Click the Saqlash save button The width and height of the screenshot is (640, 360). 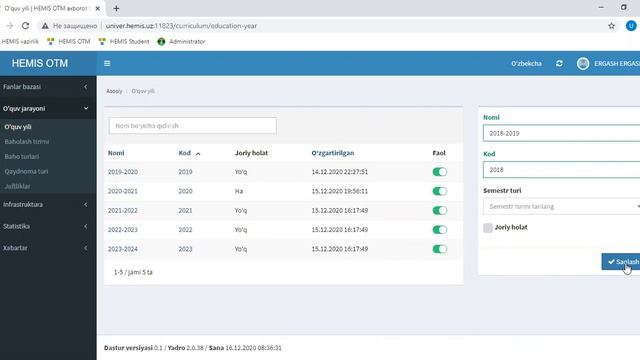pos(621,262)
